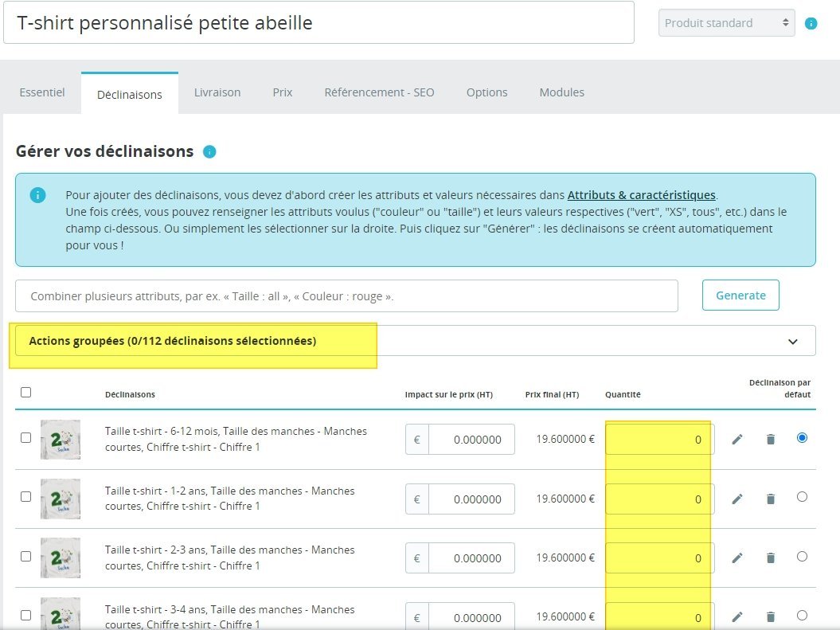Delete the 6-12 mois combination via trash icon
840x630 pixels.
tap(771, 440)
